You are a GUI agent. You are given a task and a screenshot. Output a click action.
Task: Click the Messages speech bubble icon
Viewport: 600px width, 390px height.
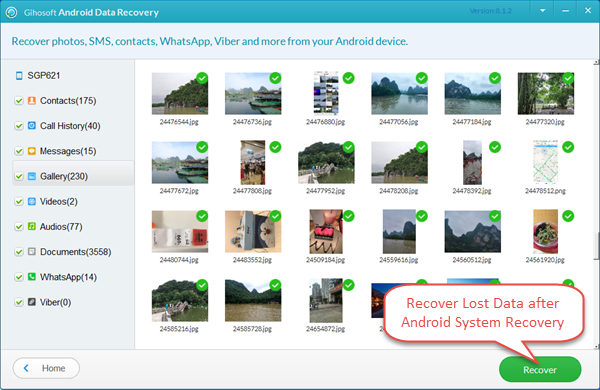coord(32,151)
